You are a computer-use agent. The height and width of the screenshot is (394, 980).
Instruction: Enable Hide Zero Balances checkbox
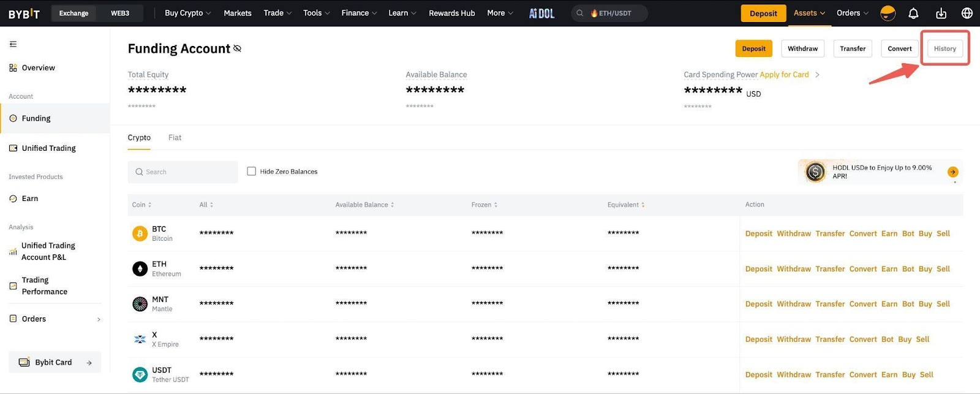point(251,172)
